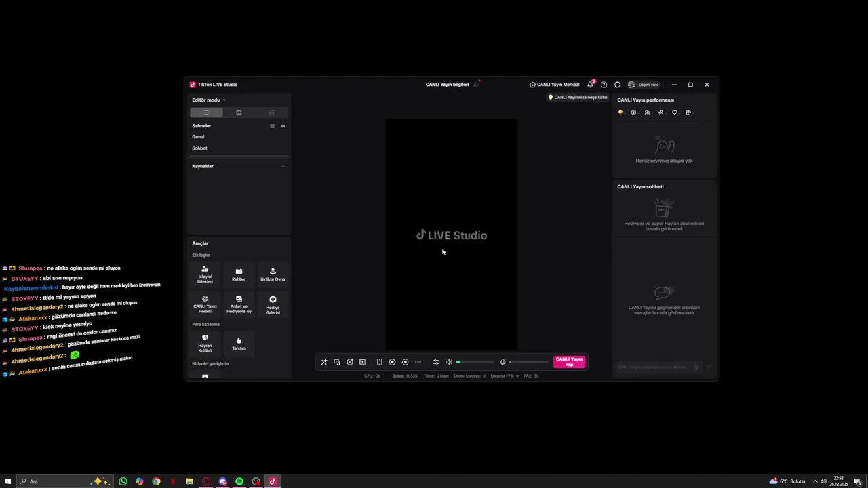Click the CANLI Yayın Yap button

click(x=569, y=362)
